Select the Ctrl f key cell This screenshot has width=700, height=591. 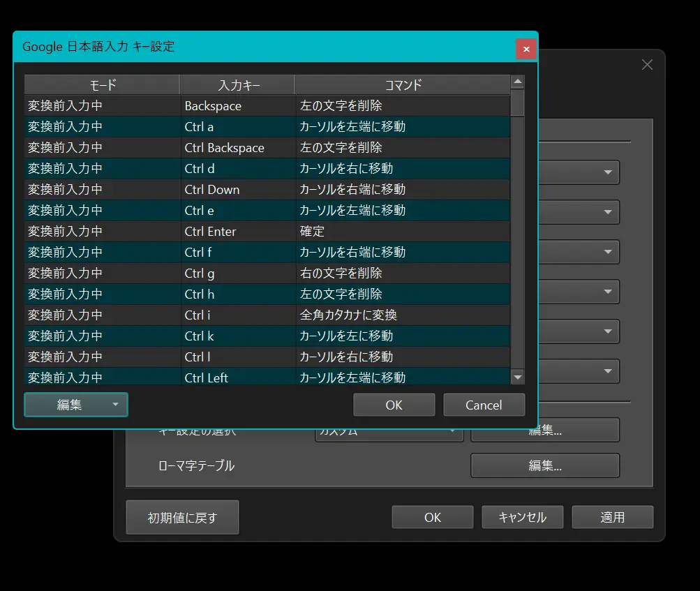point(237,253)
